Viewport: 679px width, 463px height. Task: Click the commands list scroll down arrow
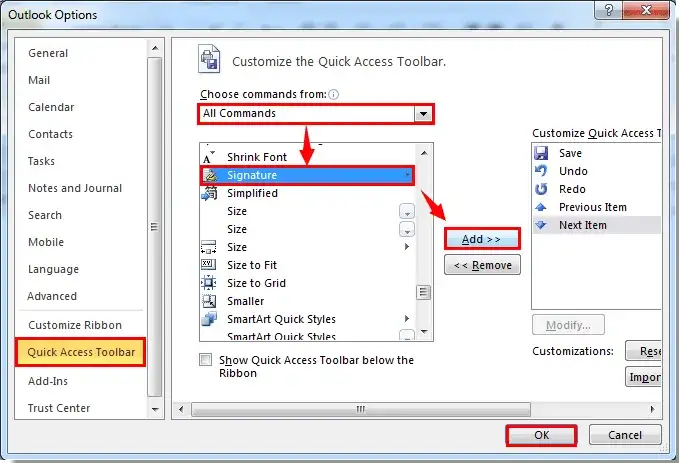click(424, 332)
